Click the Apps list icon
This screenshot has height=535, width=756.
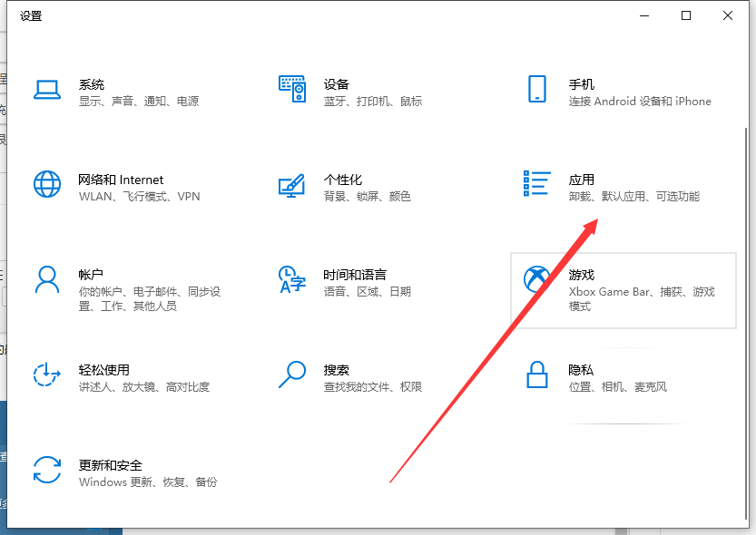click(x=536, y=183)
